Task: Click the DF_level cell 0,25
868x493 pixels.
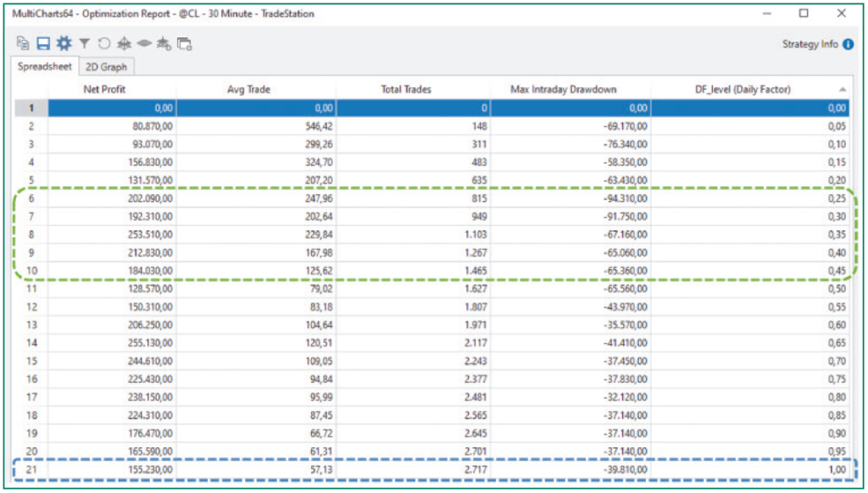Action: point(750,198)
